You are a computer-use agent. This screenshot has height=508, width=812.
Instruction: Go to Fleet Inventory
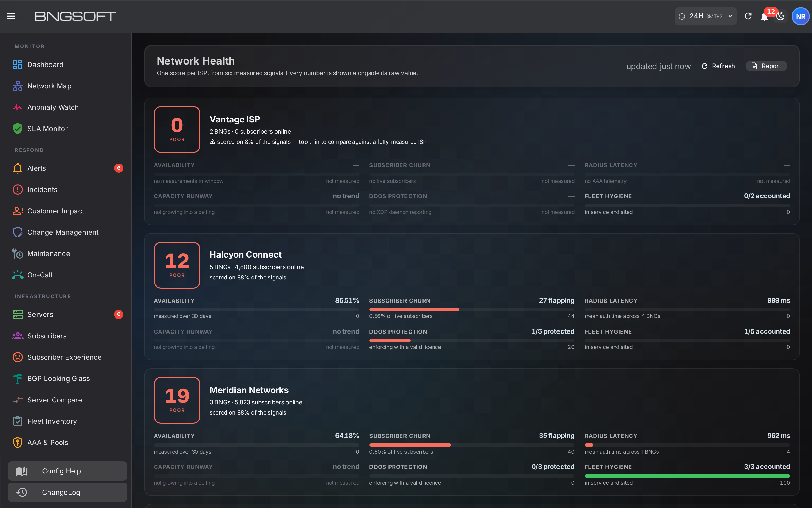pos(66,421)
